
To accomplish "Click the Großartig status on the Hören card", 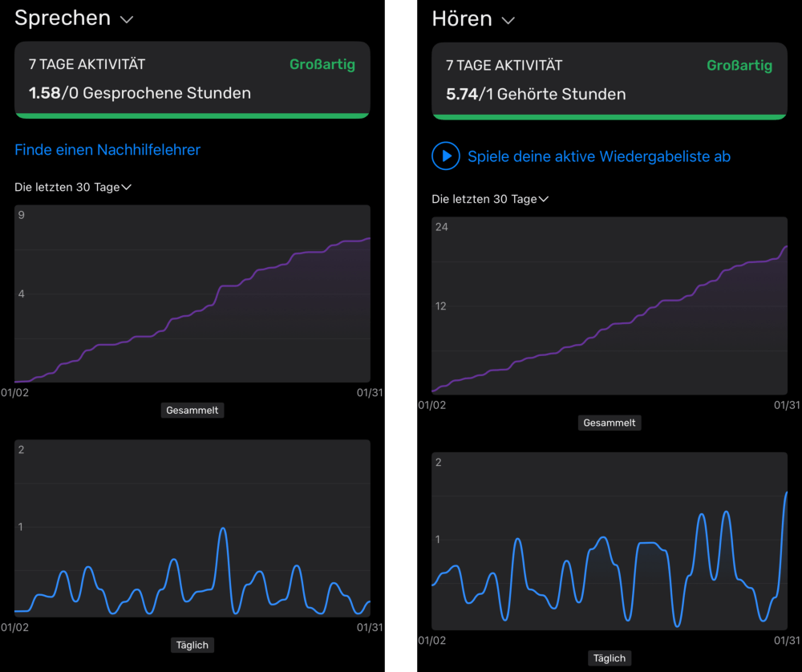I will (739, 66).
